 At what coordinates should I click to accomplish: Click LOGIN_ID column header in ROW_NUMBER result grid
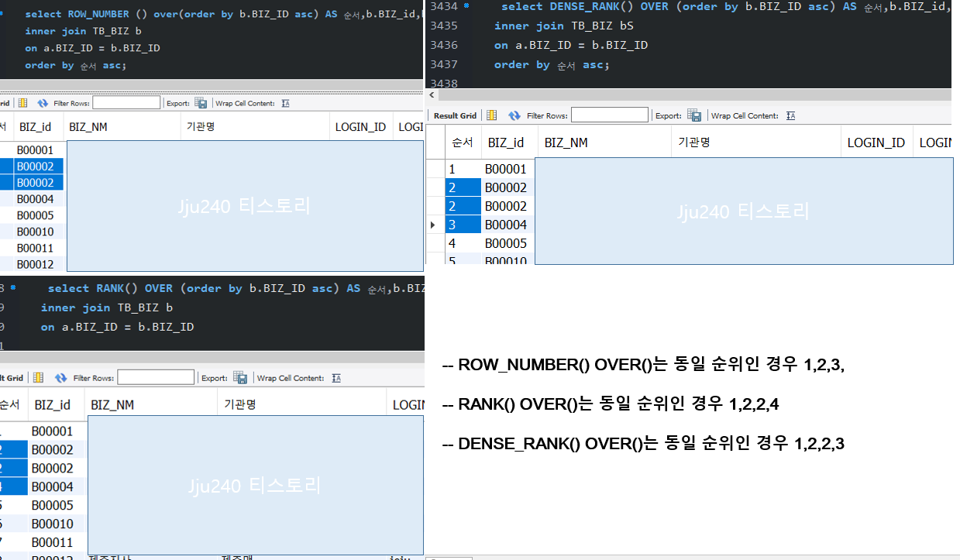360,126
